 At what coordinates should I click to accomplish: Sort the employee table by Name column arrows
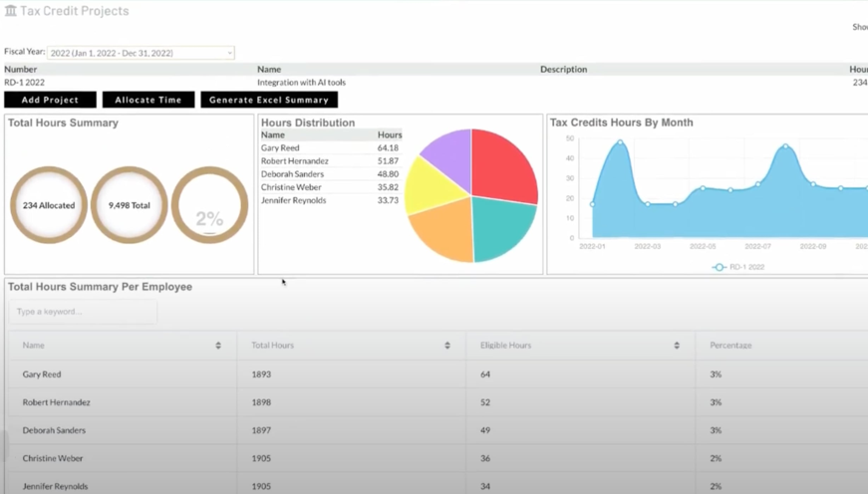tap(218, 346)
